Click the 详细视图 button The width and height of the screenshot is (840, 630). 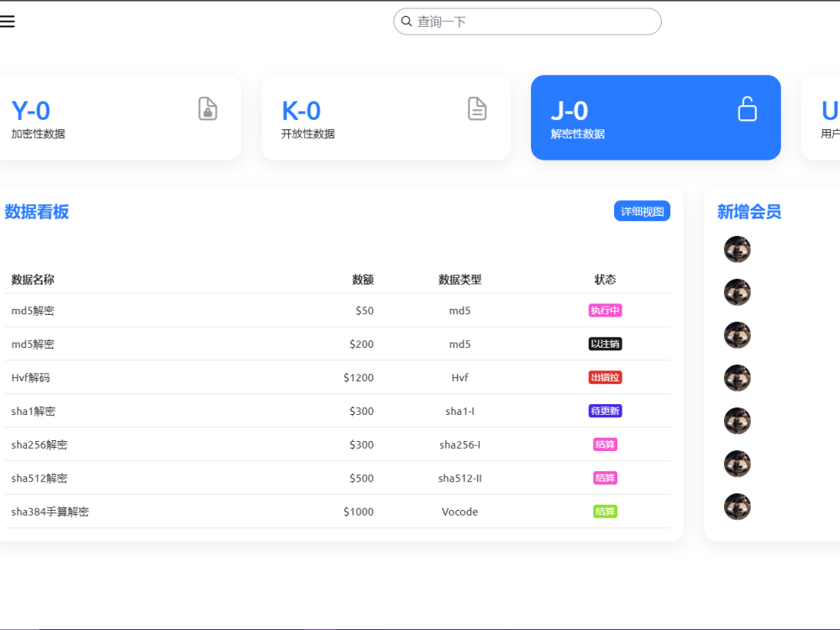642,211
